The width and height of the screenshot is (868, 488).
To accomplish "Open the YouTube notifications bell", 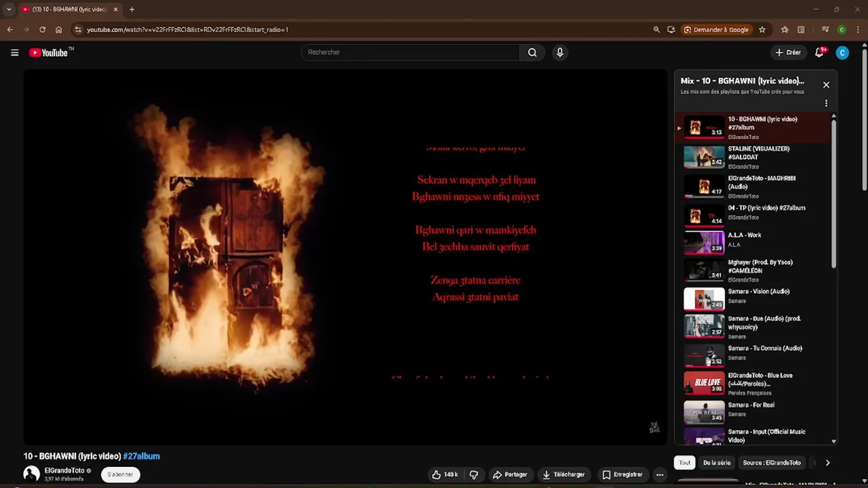I will tap(820, 52).
